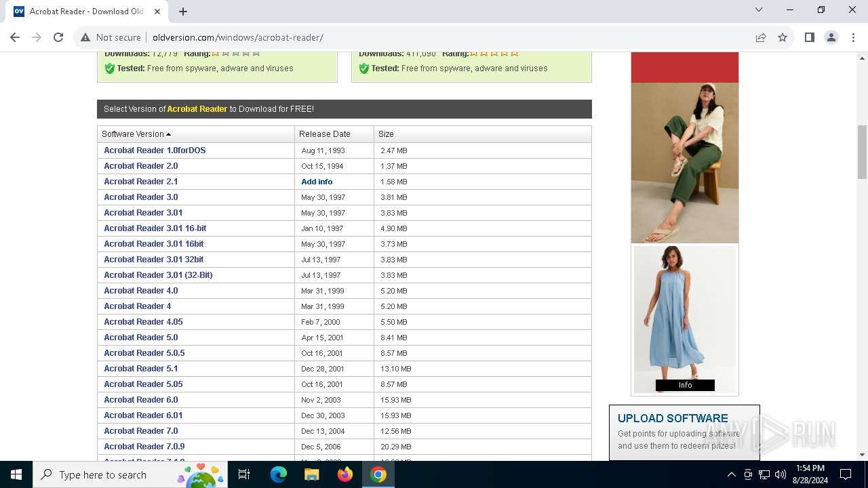Open Acrobat Reader 6.01 link
868x488 pixels.
pyautogui.click(x=143, y=415)
